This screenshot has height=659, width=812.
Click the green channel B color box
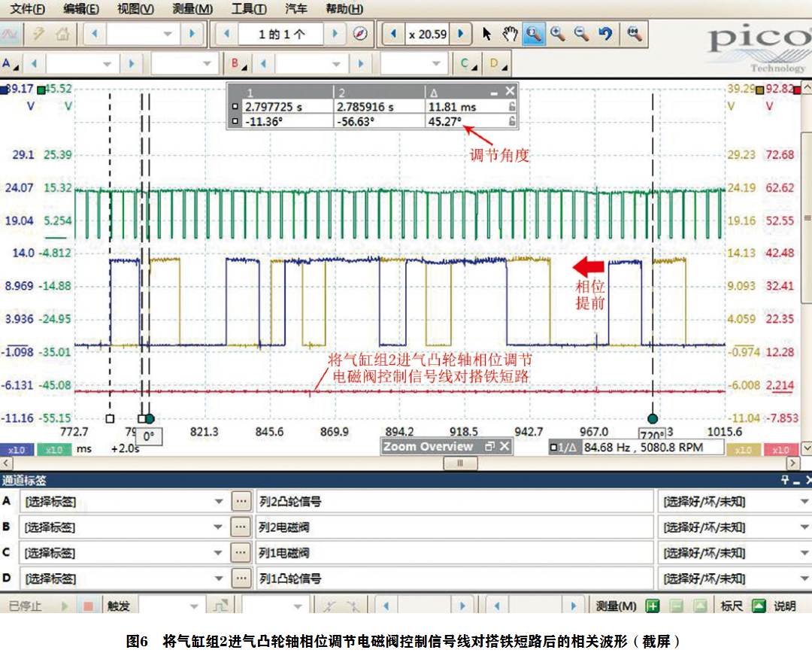[x=41, y=90]
